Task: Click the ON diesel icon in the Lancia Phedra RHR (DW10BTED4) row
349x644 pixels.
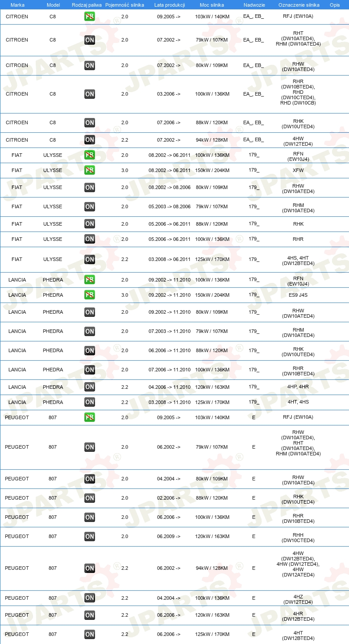Action: click(90, 370)
